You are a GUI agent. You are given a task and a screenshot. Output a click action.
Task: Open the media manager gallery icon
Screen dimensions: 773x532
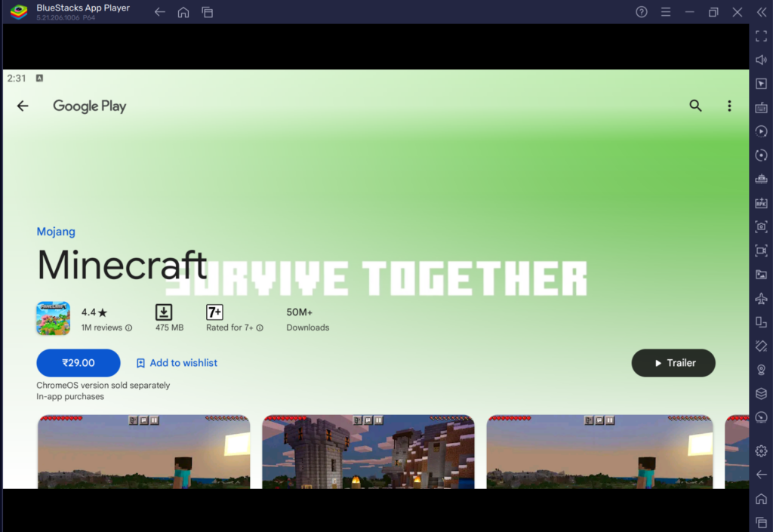[x=761, y=274]
